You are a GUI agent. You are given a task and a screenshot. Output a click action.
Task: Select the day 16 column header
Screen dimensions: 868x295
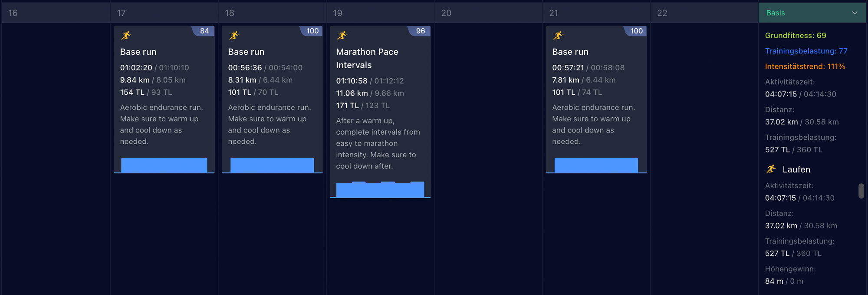56,13
